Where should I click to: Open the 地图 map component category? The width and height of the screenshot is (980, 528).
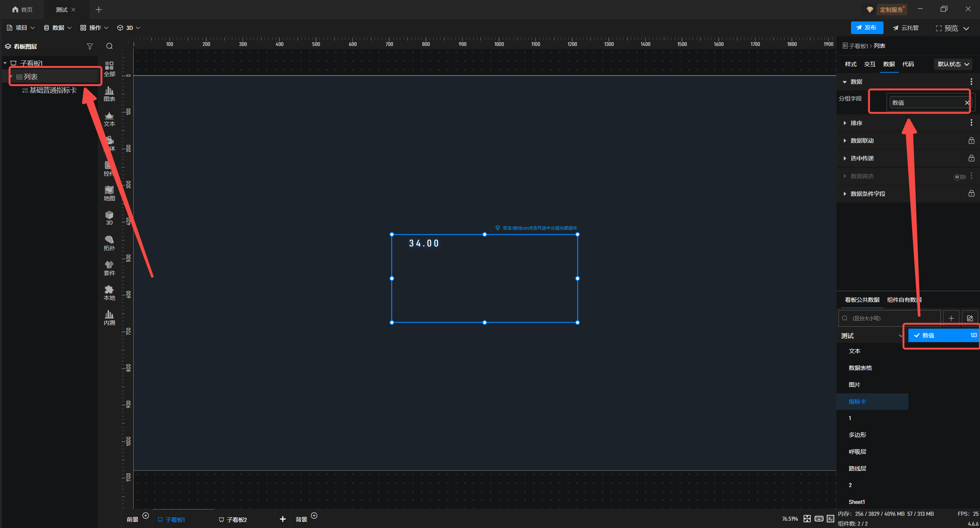109,193
